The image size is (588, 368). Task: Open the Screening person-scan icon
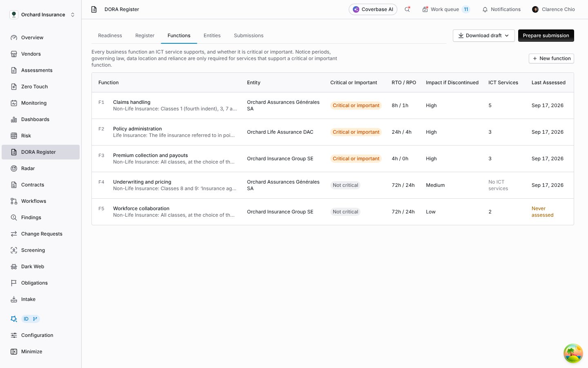tap(14, 250)
